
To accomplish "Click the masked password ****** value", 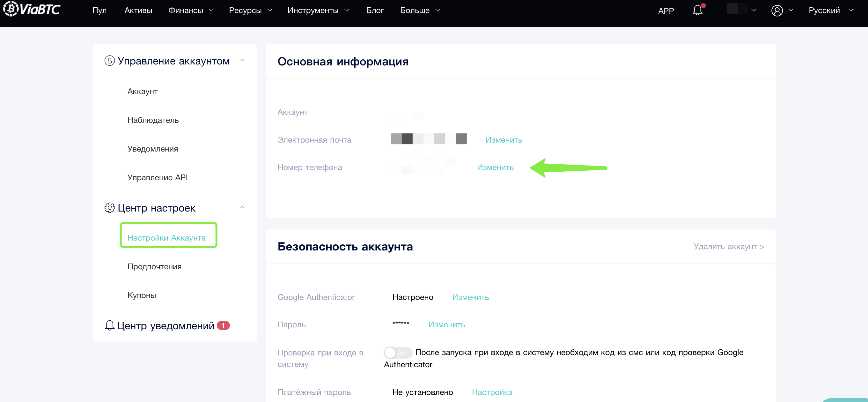I will 401,324.
